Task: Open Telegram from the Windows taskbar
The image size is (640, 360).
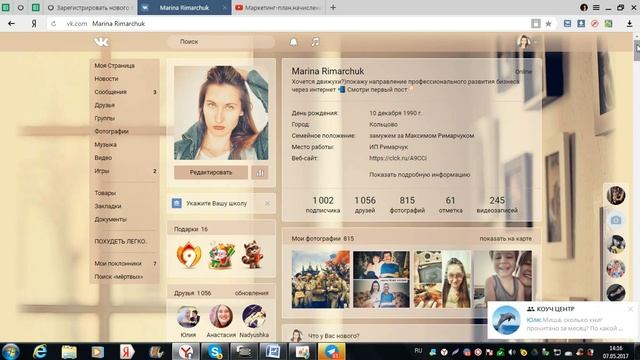Action: coord(331,351)
